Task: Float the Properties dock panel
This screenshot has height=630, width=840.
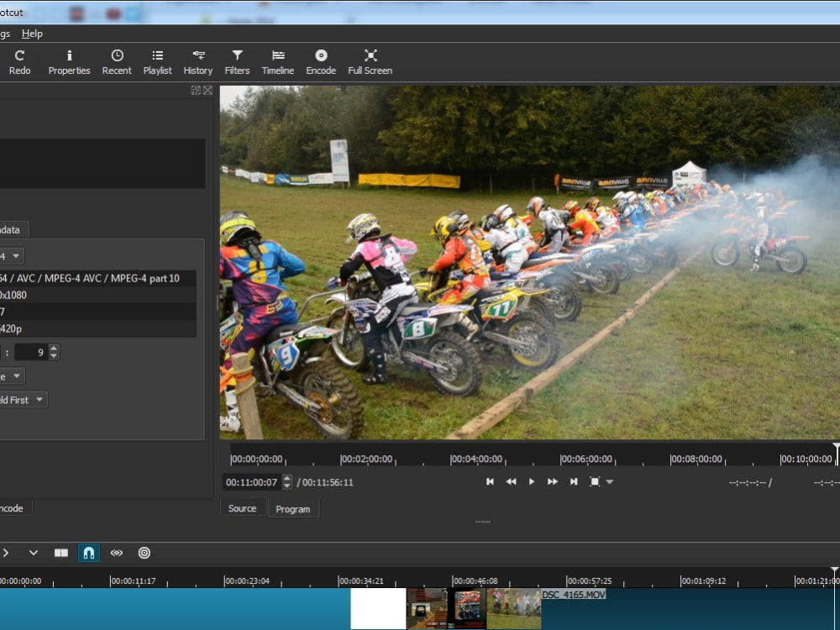Action: point(196,91)
